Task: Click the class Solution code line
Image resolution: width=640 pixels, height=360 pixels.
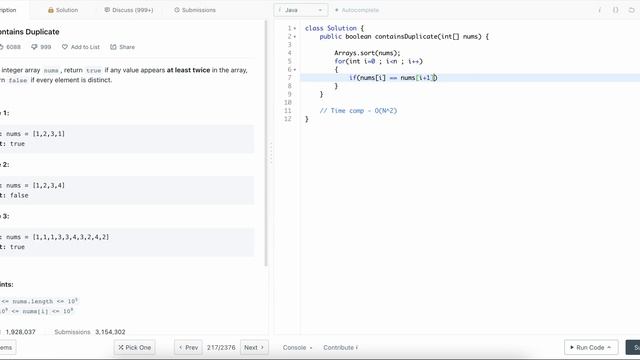Action: [x=334, y=28]
